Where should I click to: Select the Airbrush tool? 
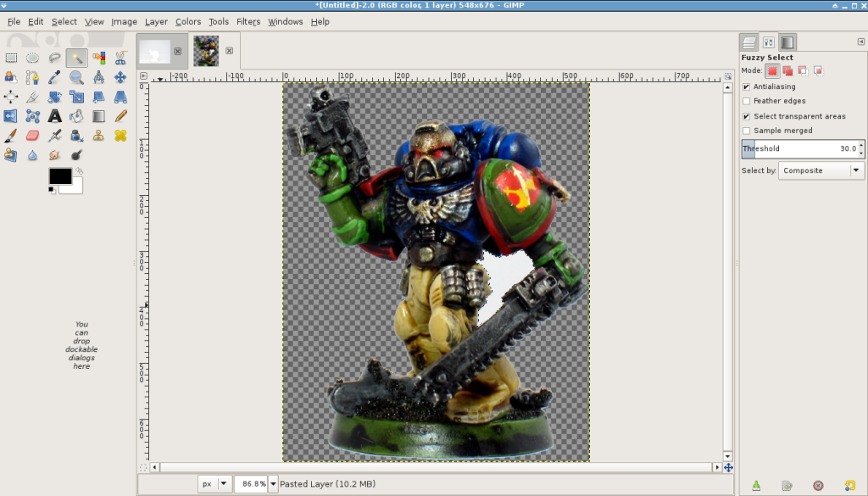pyautogui.click(x=54, y=136)
